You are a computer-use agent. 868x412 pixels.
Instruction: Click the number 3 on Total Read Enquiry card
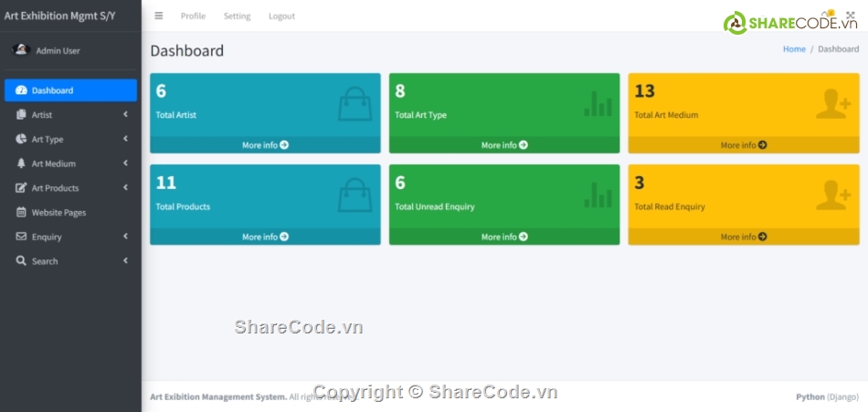pos(640,182)
